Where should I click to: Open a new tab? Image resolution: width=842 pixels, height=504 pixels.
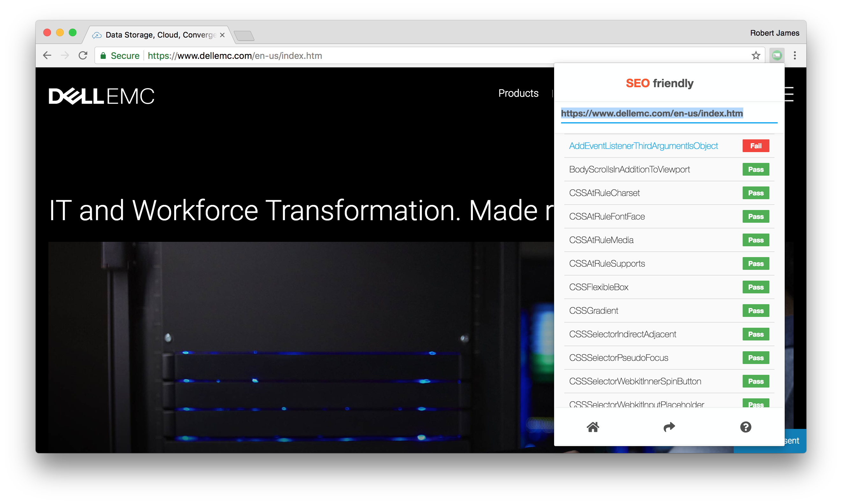[244, 35]
